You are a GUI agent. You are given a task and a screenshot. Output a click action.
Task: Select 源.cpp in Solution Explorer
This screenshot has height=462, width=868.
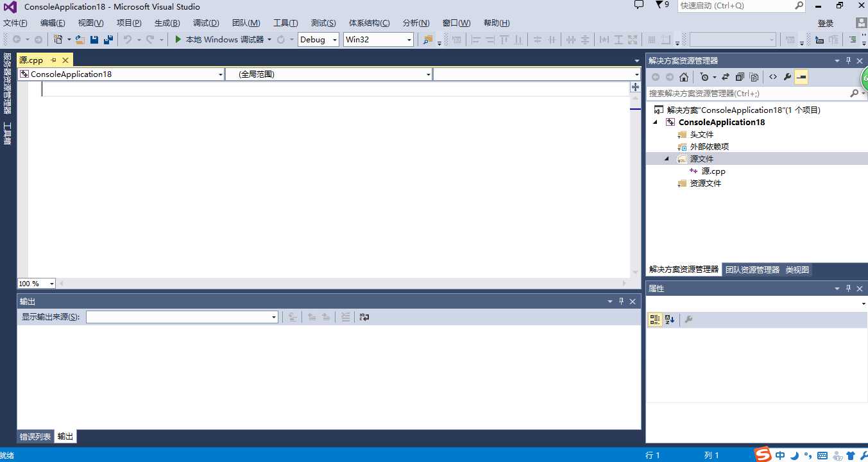[713, 171]
